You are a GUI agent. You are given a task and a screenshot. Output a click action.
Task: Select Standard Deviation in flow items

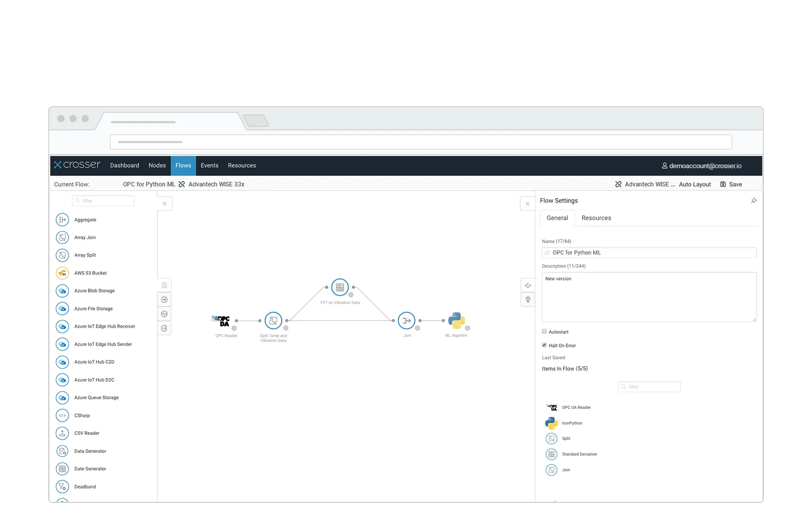pyautogui.click(x=571, y=454)
